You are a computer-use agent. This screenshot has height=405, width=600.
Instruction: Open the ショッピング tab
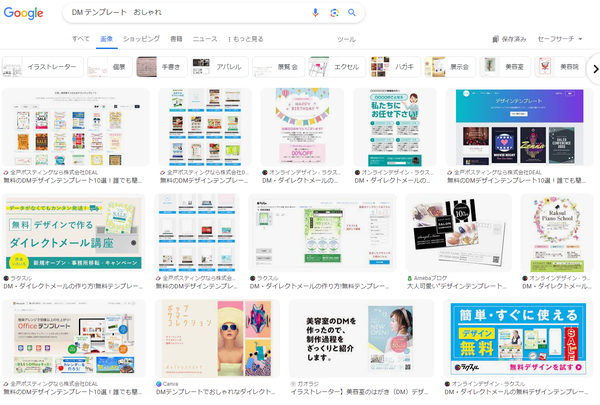[x=141, y=39]
